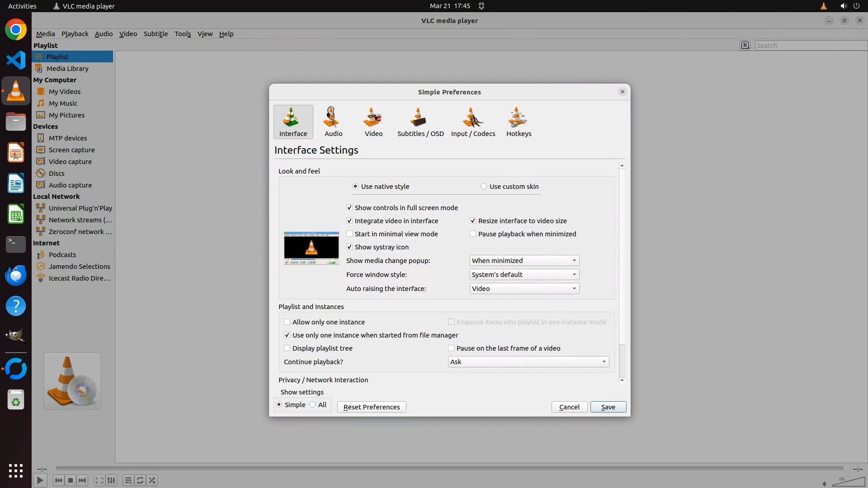Screen dimensions: 868x488
Task: Save the preferences
Action: [608, 407]
